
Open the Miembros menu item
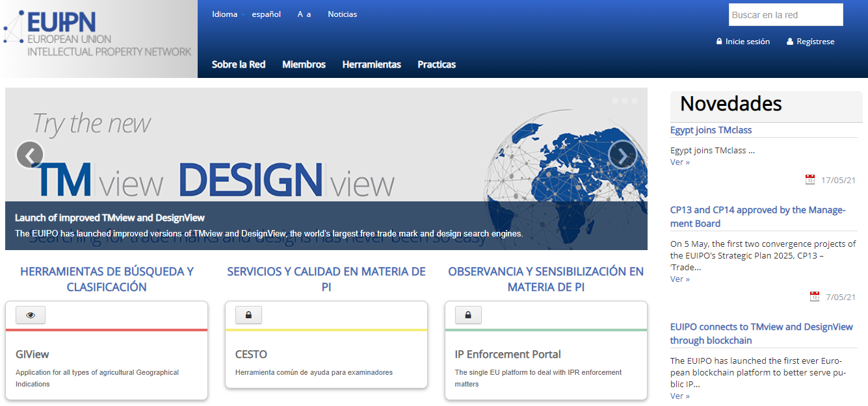[x=304, y=64]
